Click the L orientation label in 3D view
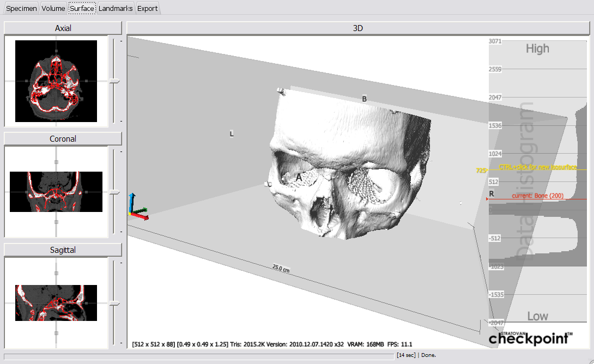This screenshot has height=364, width=594. pos(232,134)
